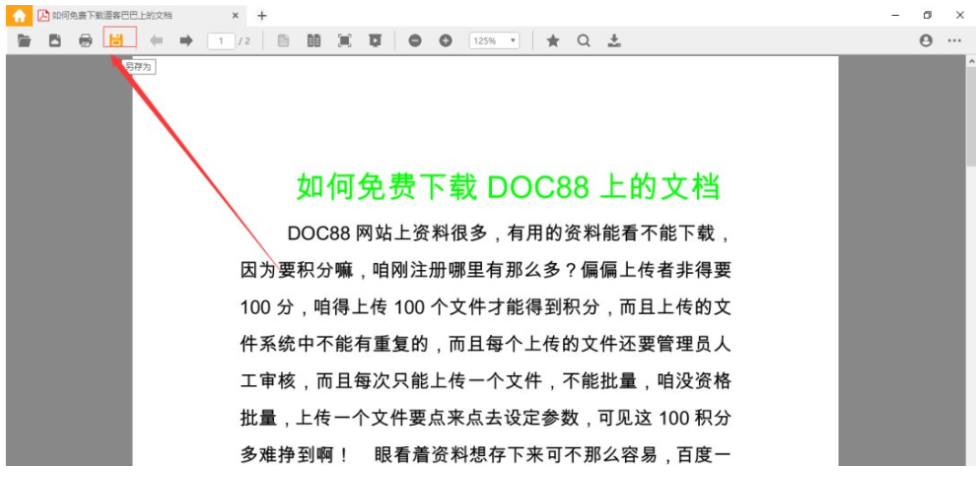The width and height of the screenshot is (976, 477).
Task: Click the download icon in toolbar
Action: point(614,41)
